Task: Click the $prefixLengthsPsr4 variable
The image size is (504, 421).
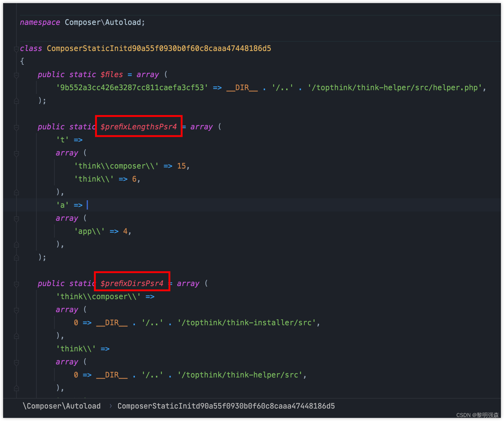Action: (139, 127)
